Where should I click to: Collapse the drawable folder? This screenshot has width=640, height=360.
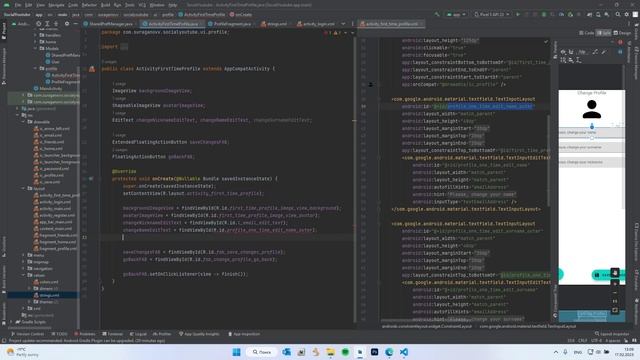[x=24, y=122]
